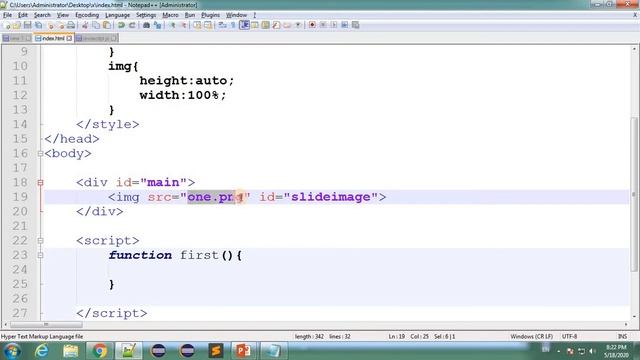Click the Save toolbar icon
640x360 pixels.
click(27, 25)
